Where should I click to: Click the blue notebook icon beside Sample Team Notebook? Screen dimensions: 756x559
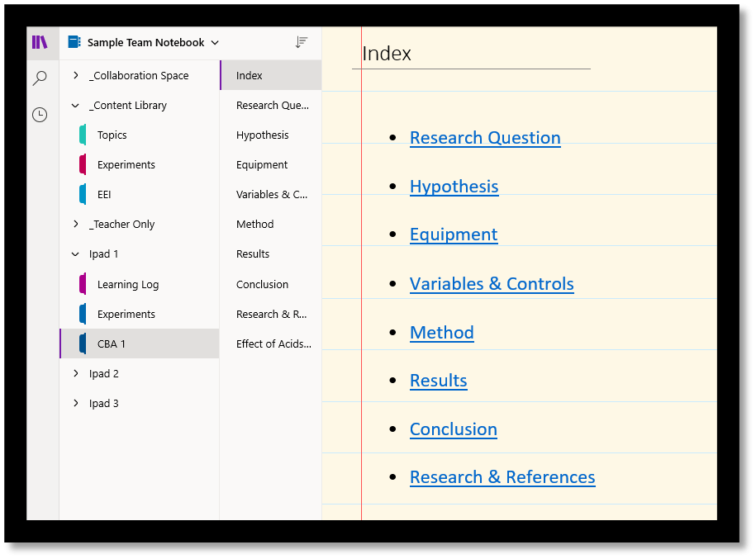74,42
